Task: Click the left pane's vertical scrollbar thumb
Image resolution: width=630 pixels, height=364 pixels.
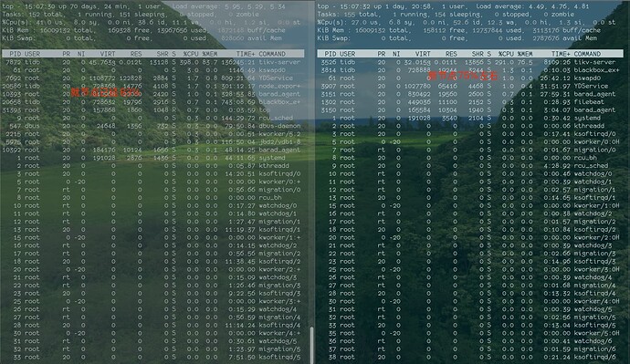Action: click(311, 345)
